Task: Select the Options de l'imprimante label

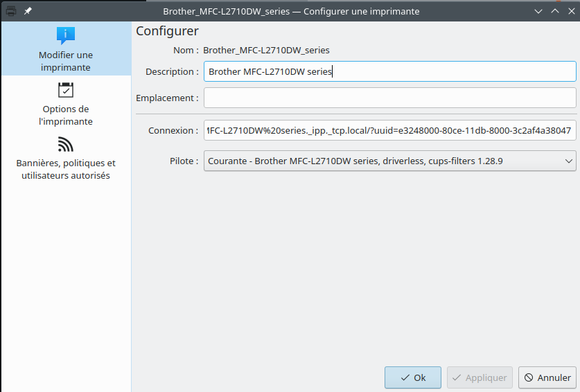Action: pyautogui.click(x=66, y=116)
